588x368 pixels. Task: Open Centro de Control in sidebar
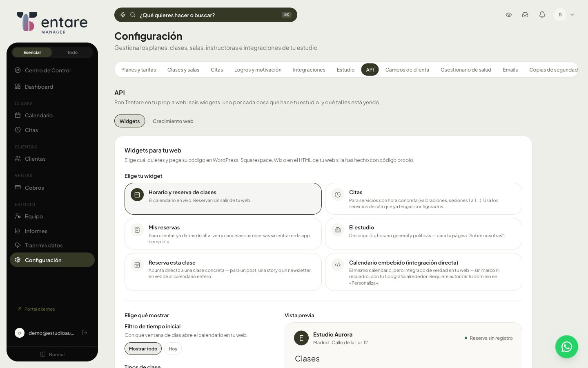point(52,70)
